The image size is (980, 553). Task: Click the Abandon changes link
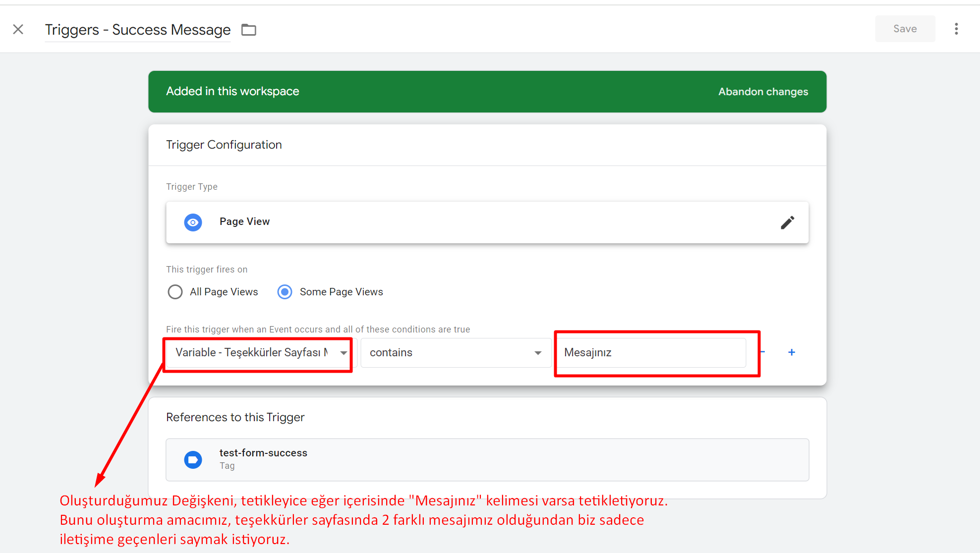tap(763, 92)
